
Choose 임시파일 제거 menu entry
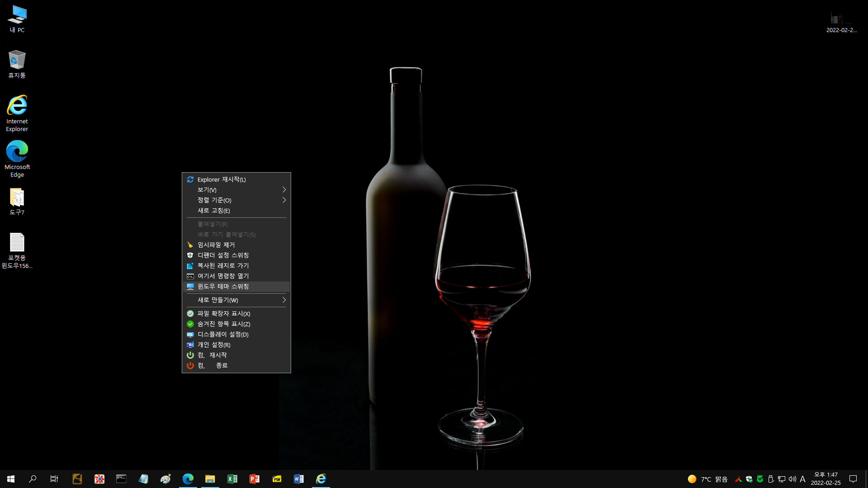click(236, 245)
